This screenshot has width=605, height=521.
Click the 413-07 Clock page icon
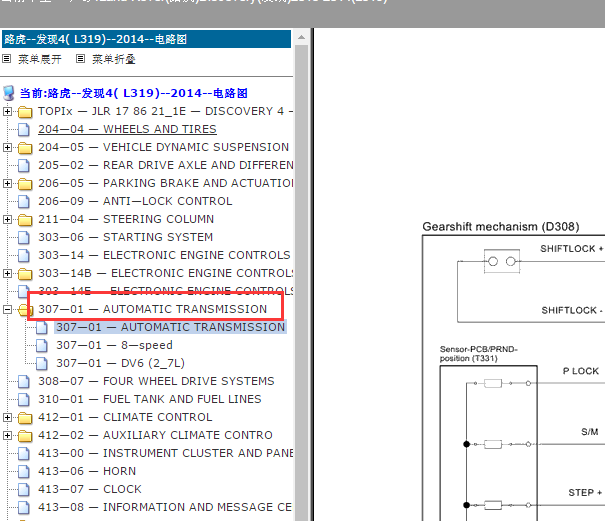[24, 490]
